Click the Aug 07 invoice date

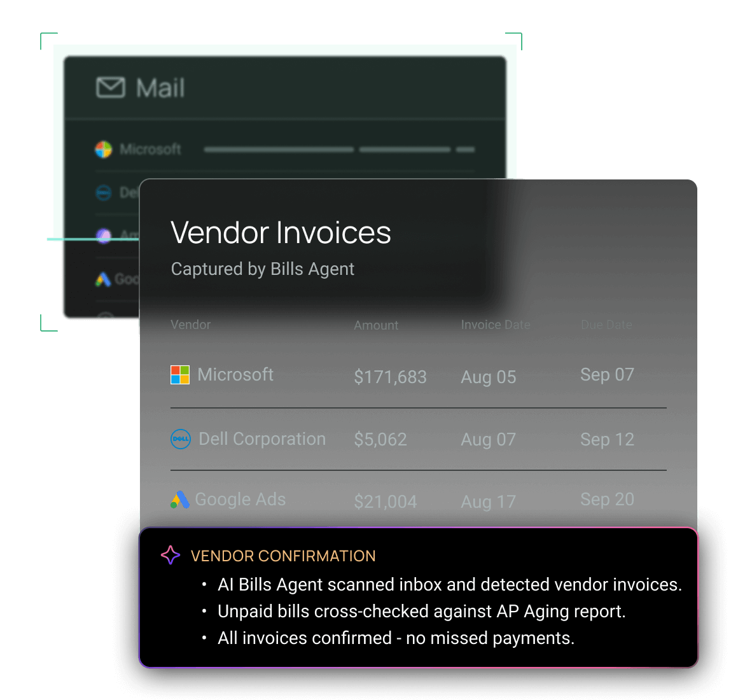pyautogui.click(x=489, y=440)
